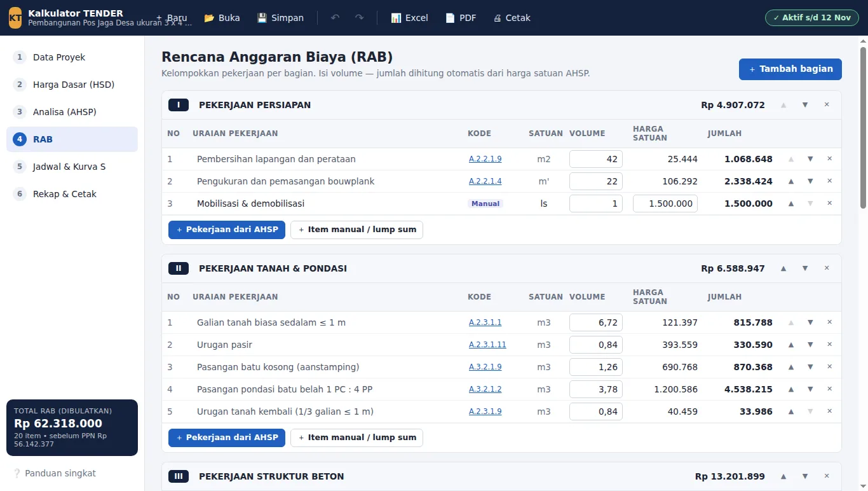Print with the Cetak button
The image size is (868, 491).
click(x=512, y=18)
